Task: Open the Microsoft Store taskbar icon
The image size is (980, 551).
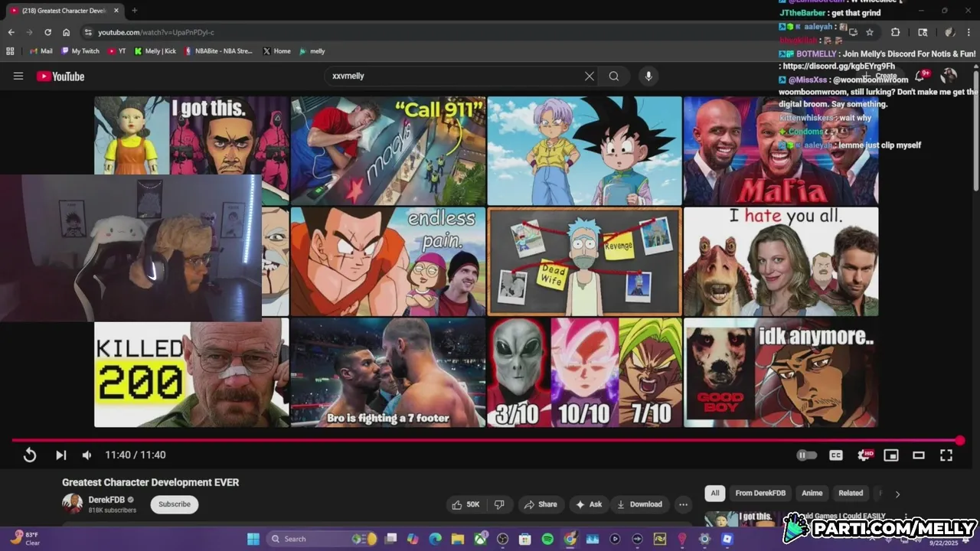Action: (x=525, y=539)
